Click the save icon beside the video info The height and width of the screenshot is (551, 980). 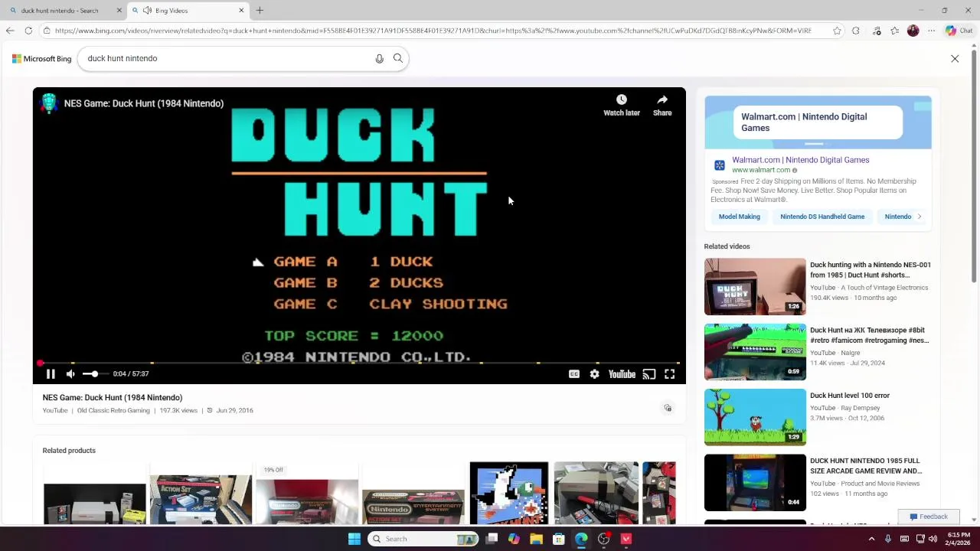668,408
